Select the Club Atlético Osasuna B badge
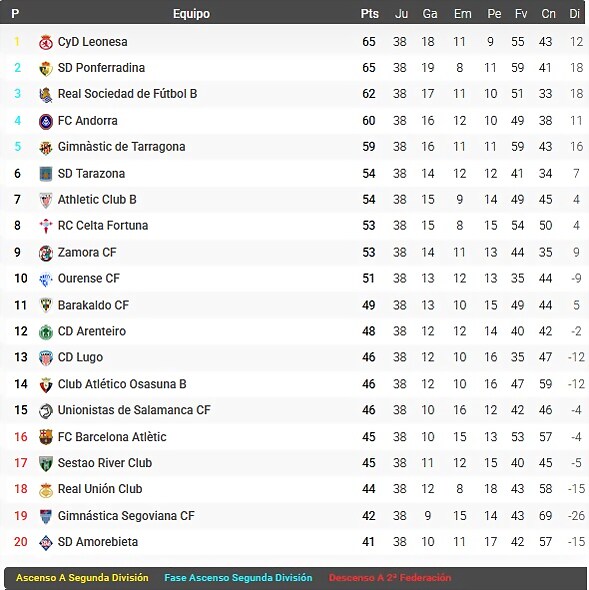Image resolution: width=589 pixels, height=590 pixels. pyautogui.click(x=46, y=385)
